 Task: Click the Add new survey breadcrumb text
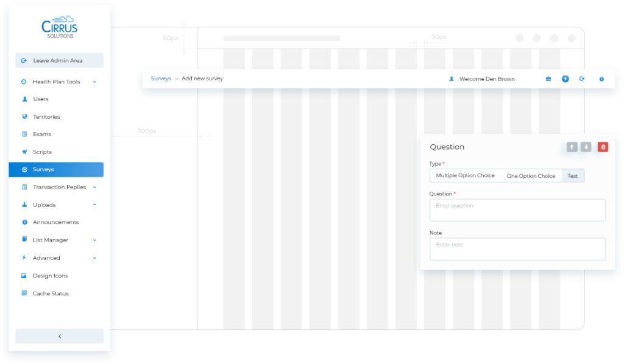202,79
